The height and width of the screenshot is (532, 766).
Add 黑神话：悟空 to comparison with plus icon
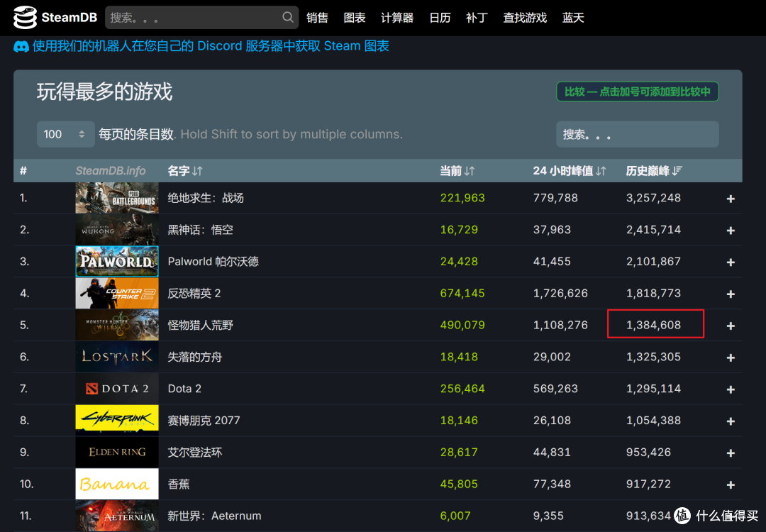click(x=731, y=230)
